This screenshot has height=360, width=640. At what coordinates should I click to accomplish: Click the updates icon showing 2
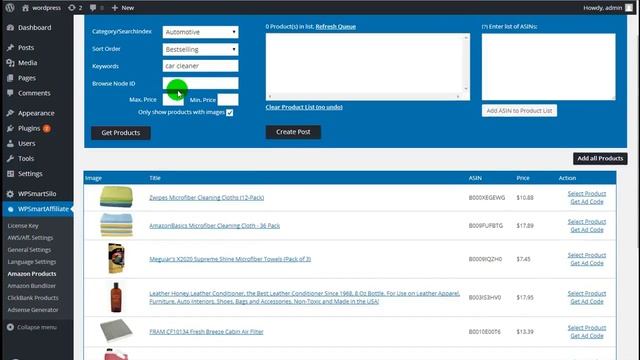tap(72, 8)
